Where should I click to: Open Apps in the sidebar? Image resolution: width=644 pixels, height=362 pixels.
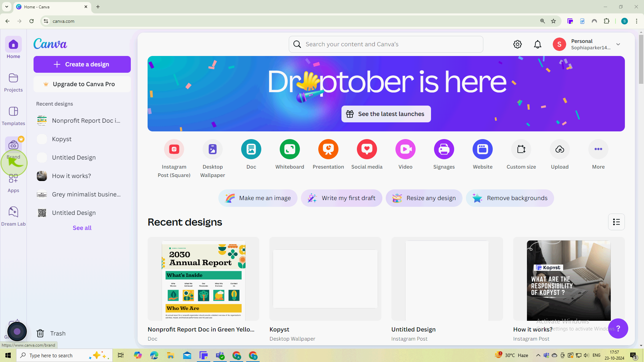pyautogui.click(x=13, y=183)
